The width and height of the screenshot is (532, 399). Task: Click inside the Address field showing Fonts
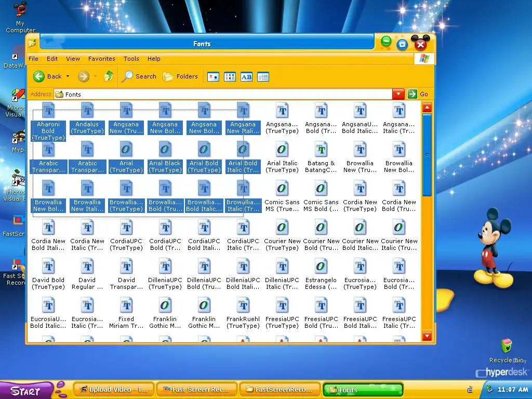point(223,95)
